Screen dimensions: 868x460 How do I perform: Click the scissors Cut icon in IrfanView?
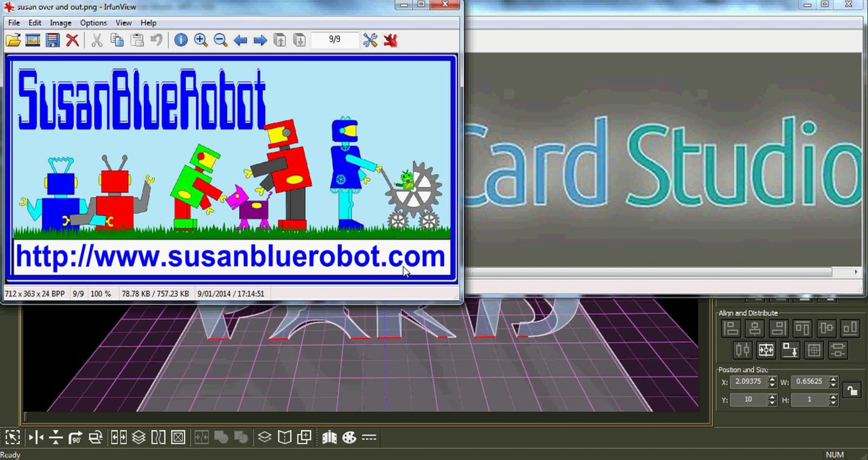click(x=97, y=40)
